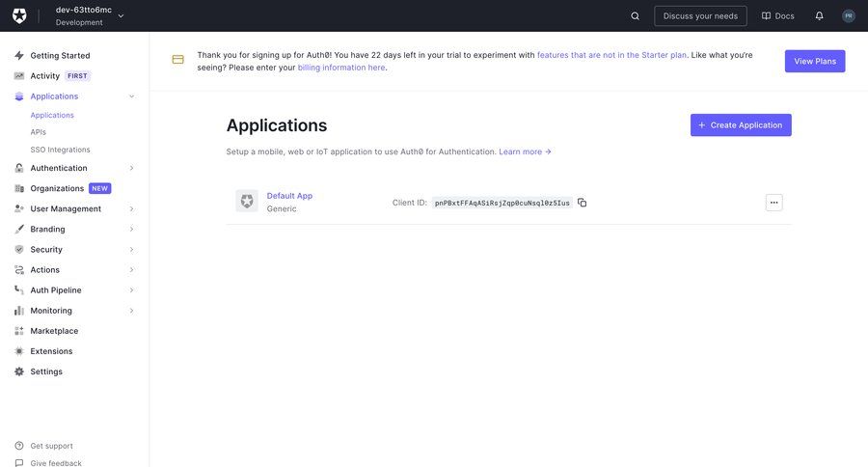Click the Organizations building icon
Viewport: 868px width, 467px height.
[x=19, y=188]
